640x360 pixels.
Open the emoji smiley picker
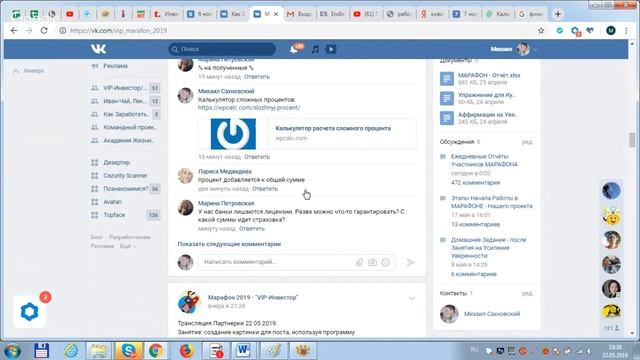(x=386, y=262)
